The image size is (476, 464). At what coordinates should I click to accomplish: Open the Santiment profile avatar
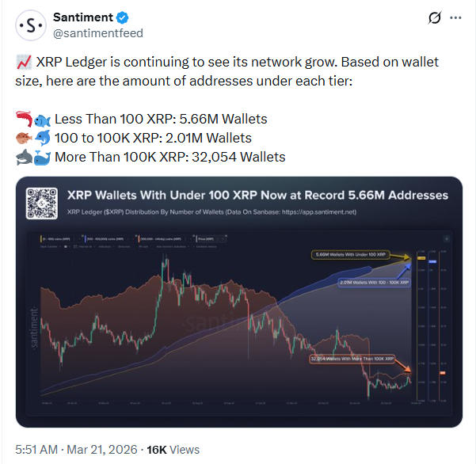coord(30,25)
